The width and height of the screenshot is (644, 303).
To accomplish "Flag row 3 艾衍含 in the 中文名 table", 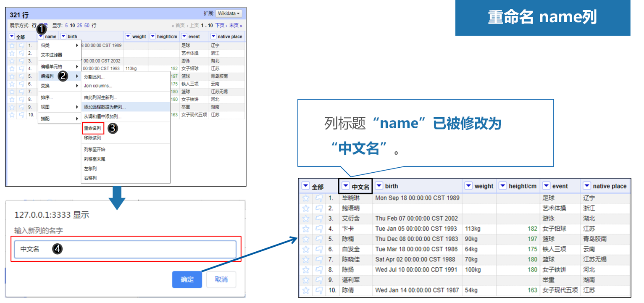I will click(319, 219).
